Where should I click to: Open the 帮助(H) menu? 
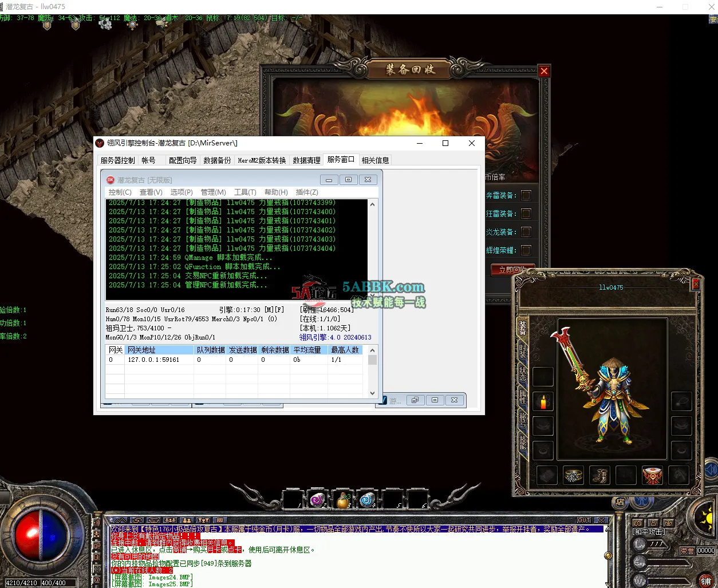(x=276, y=192)
